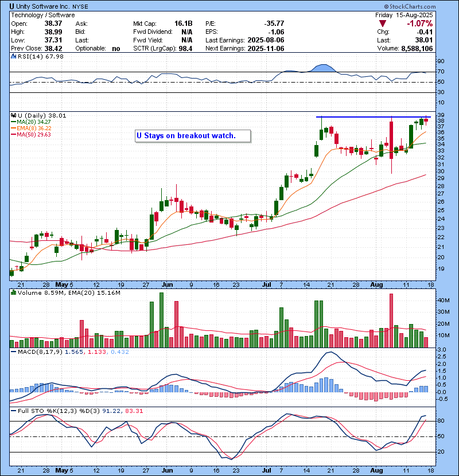
Task: Click the 90 tick on RSI axis
Action: (x=441, y=61)
